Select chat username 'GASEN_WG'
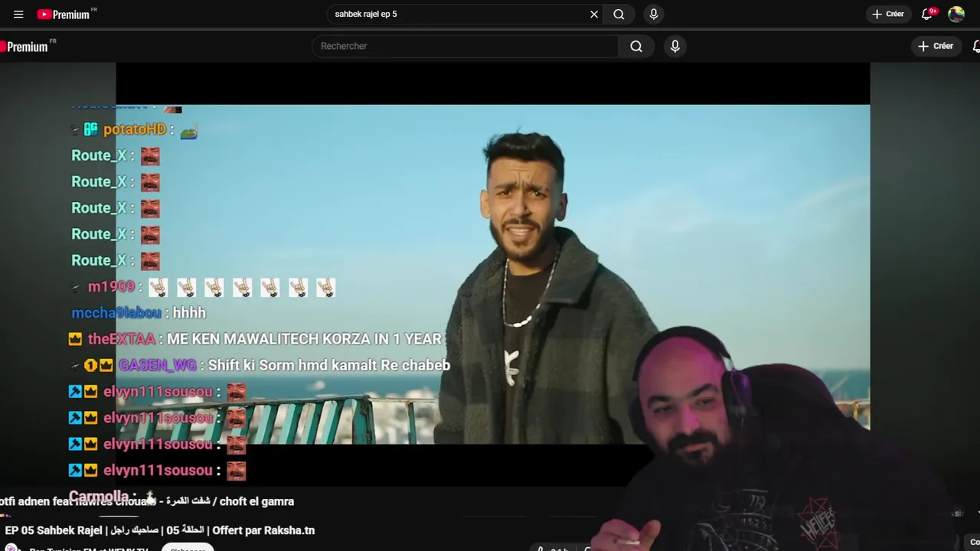This screenshot has height=551, width=980. click(158, 365)
